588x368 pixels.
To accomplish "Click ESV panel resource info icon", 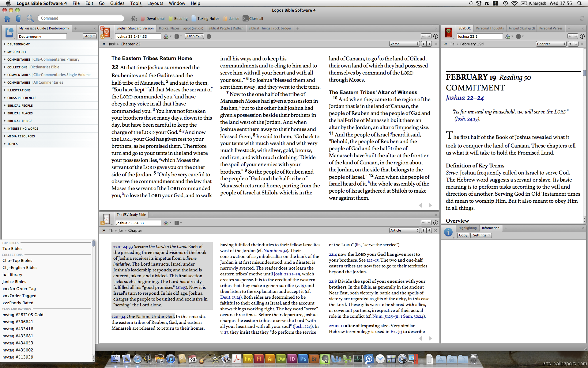I will (x=435, y=36).
